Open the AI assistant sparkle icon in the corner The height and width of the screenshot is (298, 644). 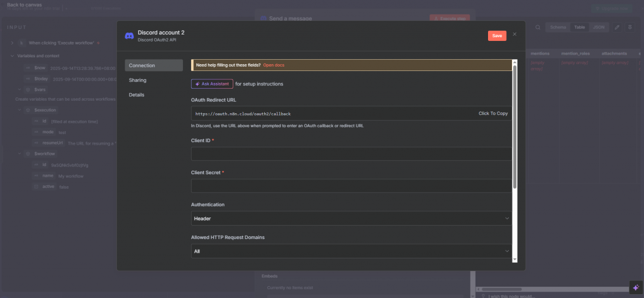[636, 287]
